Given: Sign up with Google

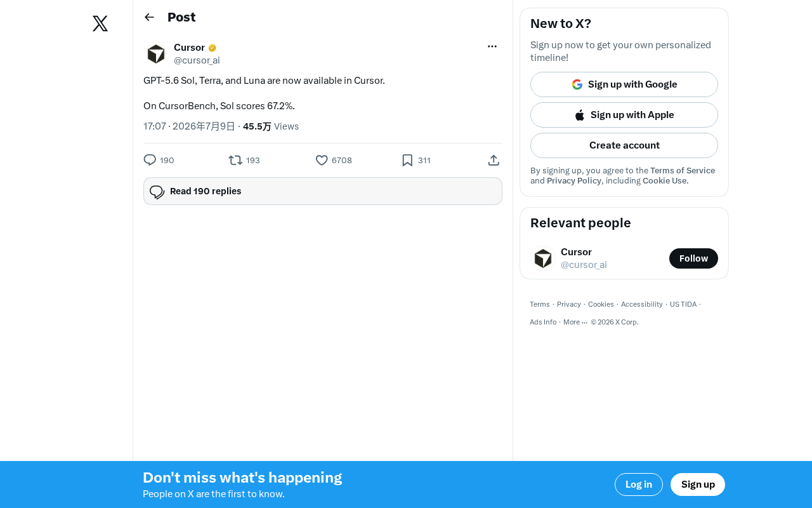Looking at the screenshot, I should (624, 84).
